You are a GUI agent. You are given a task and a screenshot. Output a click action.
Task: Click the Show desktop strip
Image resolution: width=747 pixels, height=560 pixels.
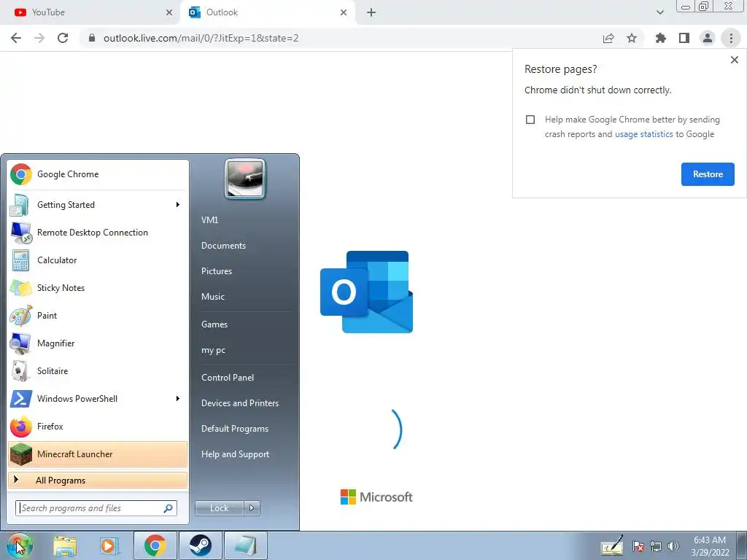click(x=741, y=545)
